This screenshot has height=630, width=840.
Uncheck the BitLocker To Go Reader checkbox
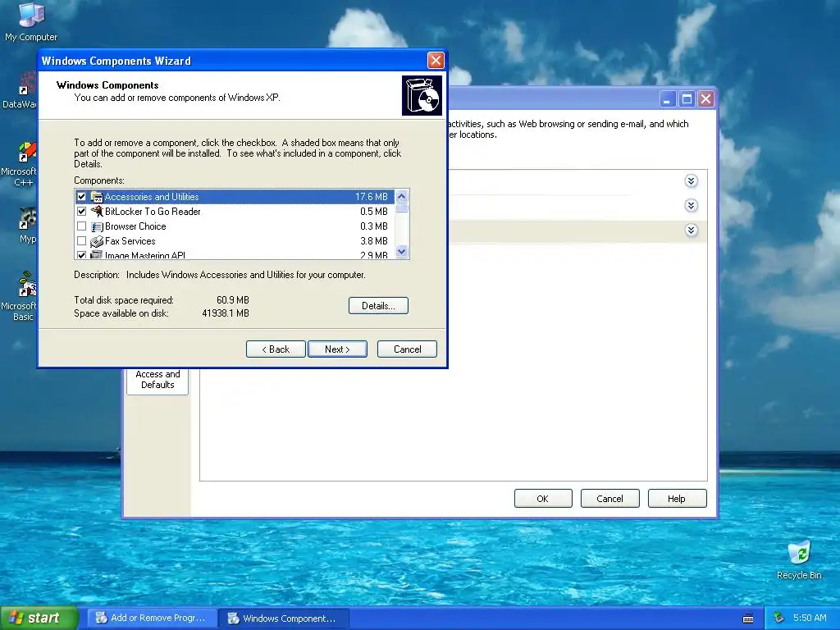[x=81, y=212]
